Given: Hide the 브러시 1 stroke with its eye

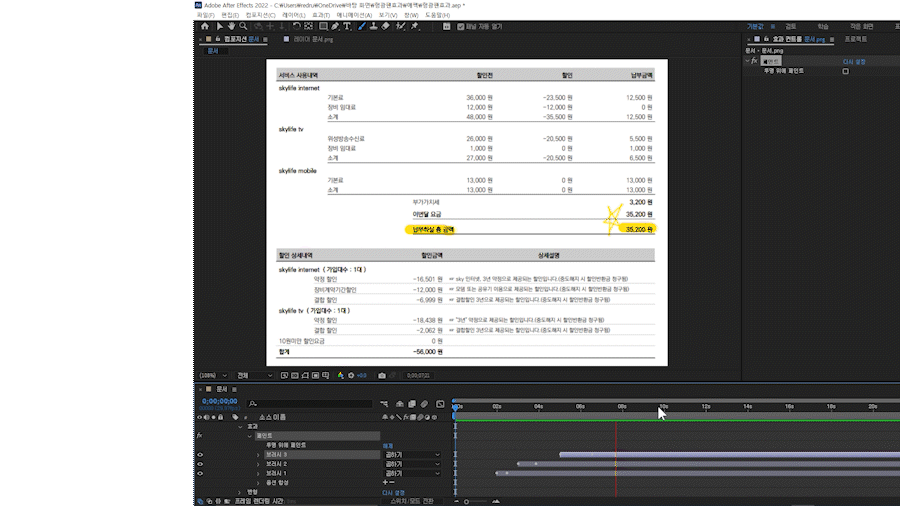Looking at the screenshot, I should [200, 473].
